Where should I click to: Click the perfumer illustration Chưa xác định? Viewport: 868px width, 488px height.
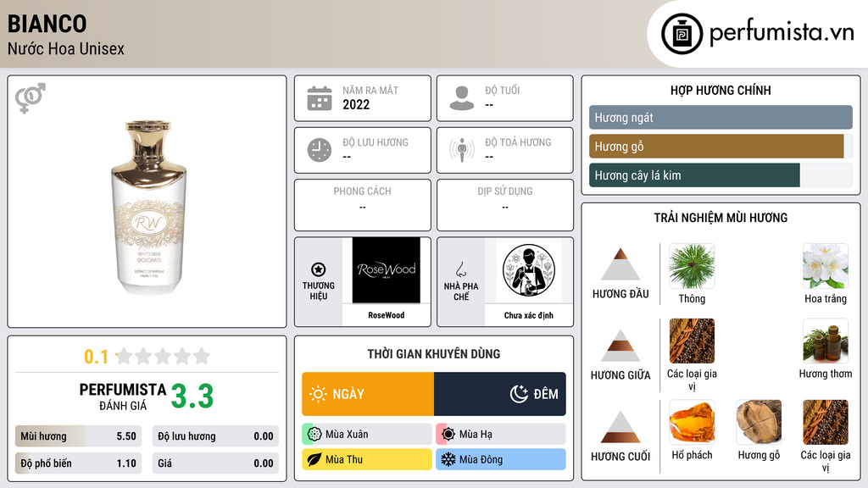(529, 270)
